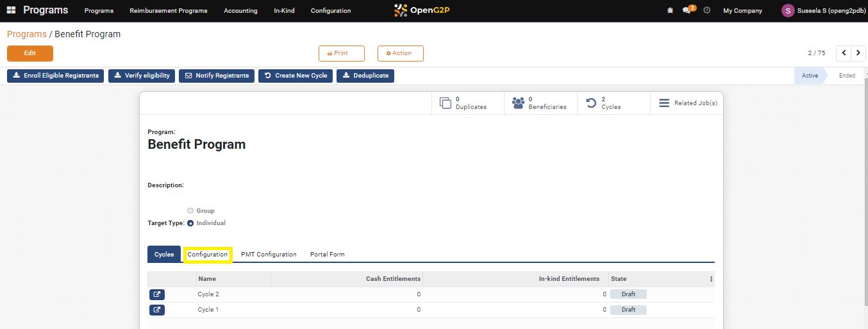Open the apps grid menu icon
Image resolution: width=868 pixels, height=329 pixels.
(x=12, y=10)
